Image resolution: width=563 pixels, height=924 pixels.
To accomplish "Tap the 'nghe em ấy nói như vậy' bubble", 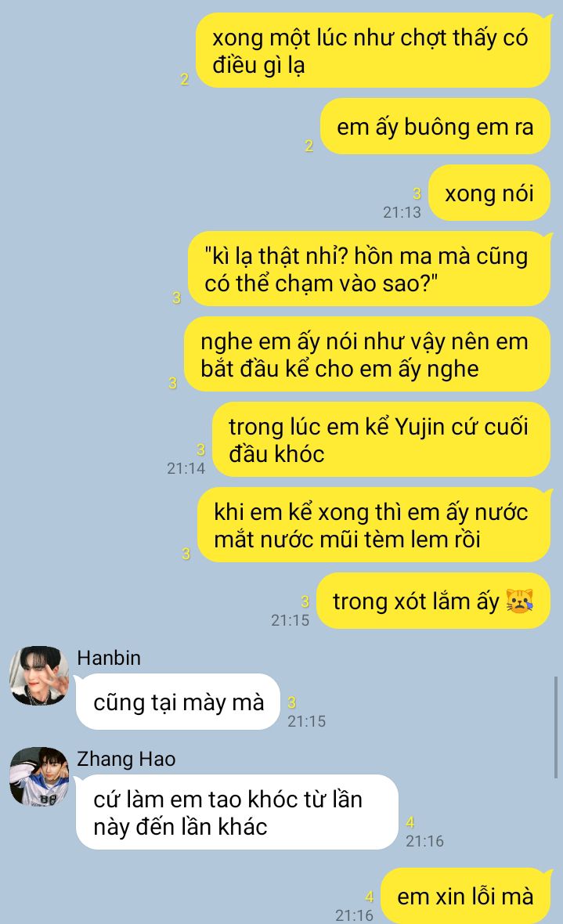I will pyautogui.click(x=367, y=355).
